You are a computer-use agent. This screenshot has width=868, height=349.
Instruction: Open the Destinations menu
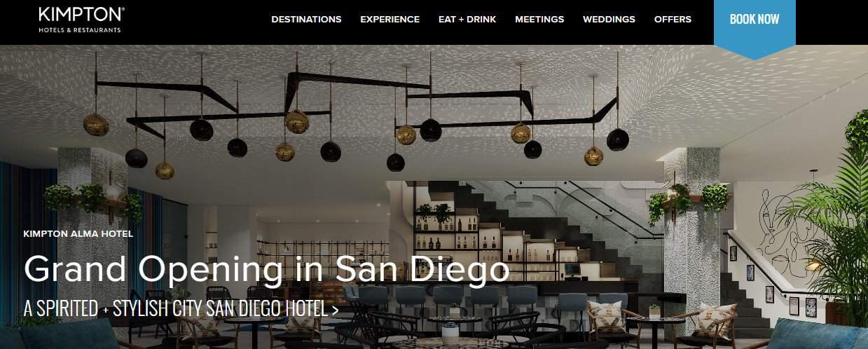pos(306,20)
